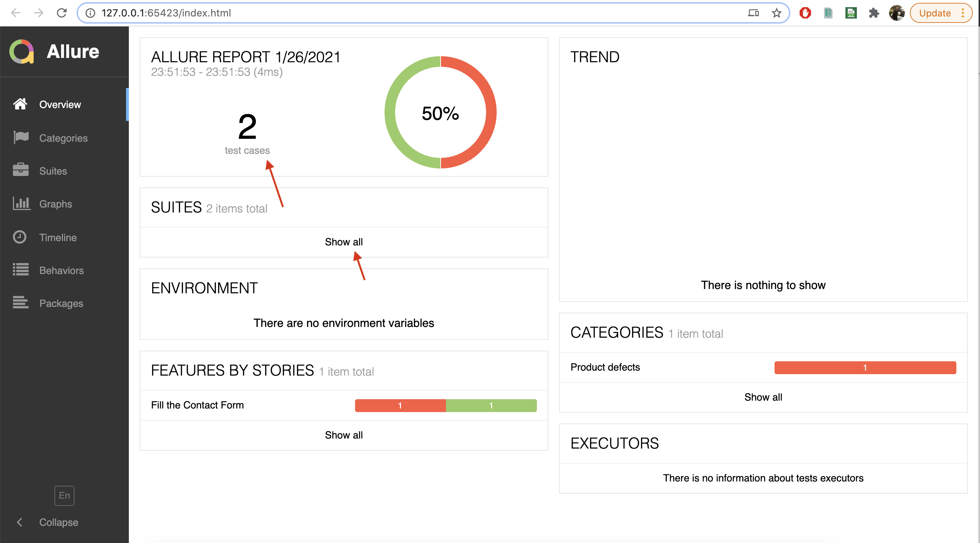This screenshot has height=543, width=980.
Task: Click the bookmark star in address bar
Action: (x=776, y=13)
